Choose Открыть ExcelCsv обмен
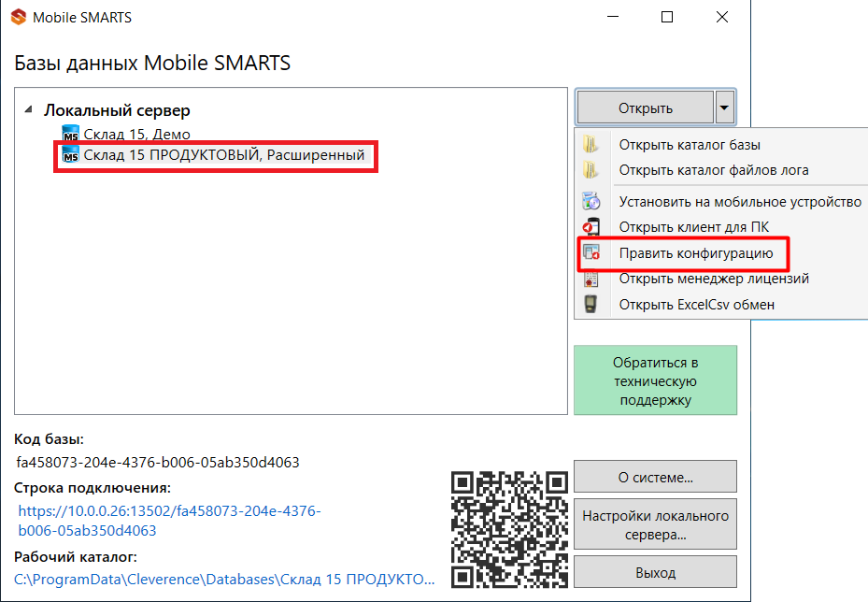Screen dimensions: 868x602 tap(696, 305)
